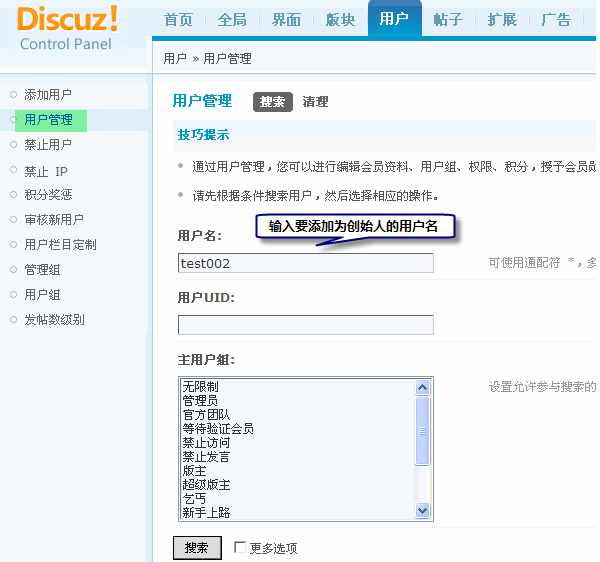Open 积分奖惩 sidebar item

point(48,195)
